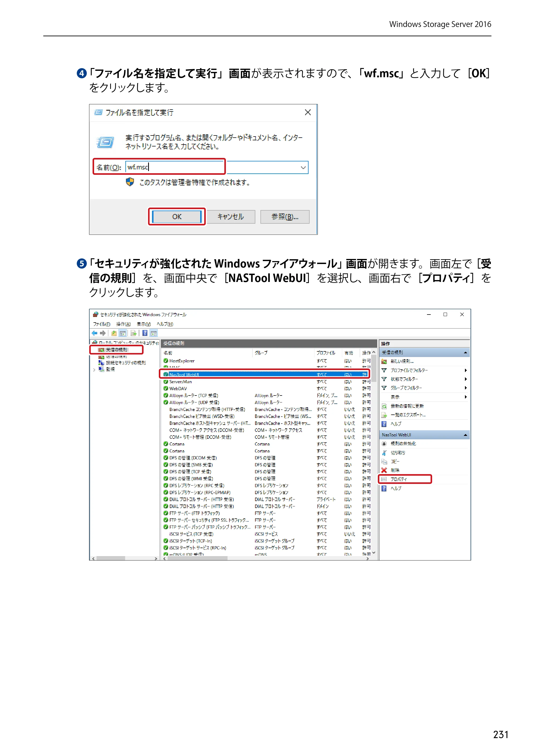The width and height of the screenshot is (535, 756).
Task: Expand the プロファイルでフィルター submenu
Action: pyautogui.click(x=466, y=370)
